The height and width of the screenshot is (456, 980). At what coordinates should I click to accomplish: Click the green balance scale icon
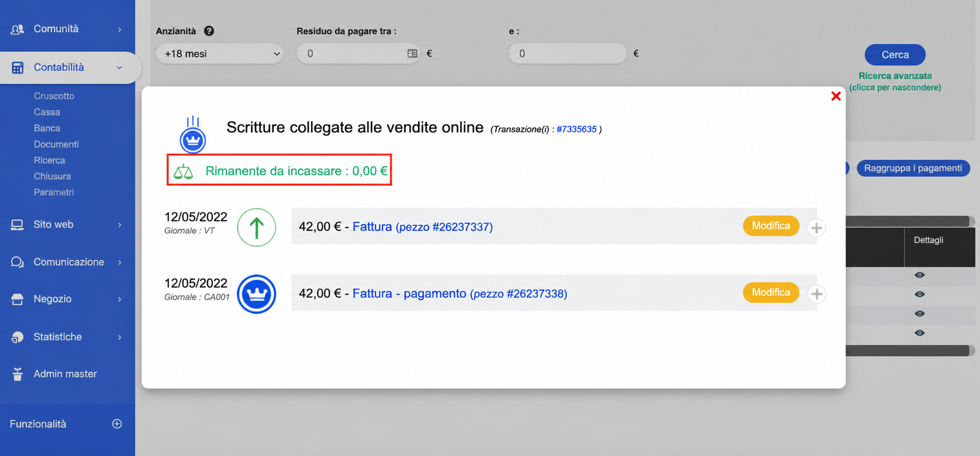(x=183, y=172)
